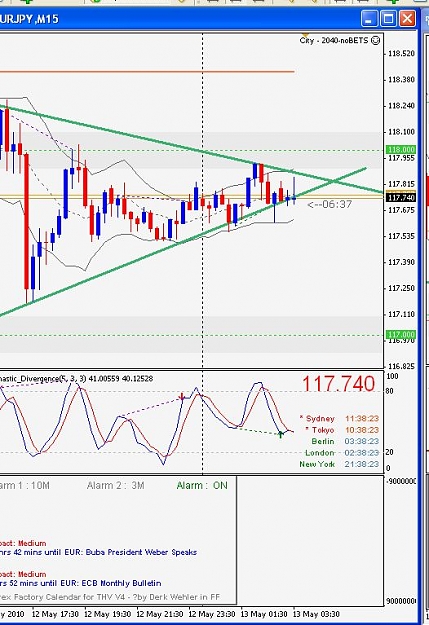The image size is (429, 625).
Task: Click the orange horizontal line near 118.380
Action: point(148,72)
